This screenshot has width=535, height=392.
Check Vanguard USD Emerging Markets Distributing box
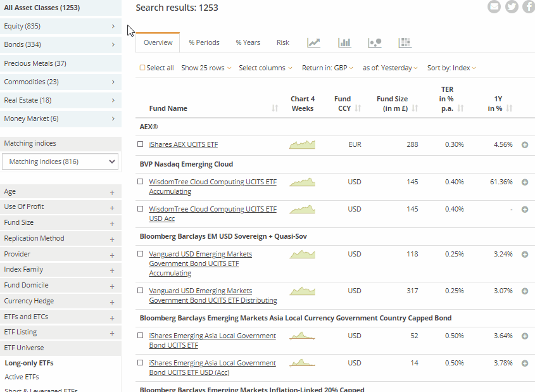[141, 291]
